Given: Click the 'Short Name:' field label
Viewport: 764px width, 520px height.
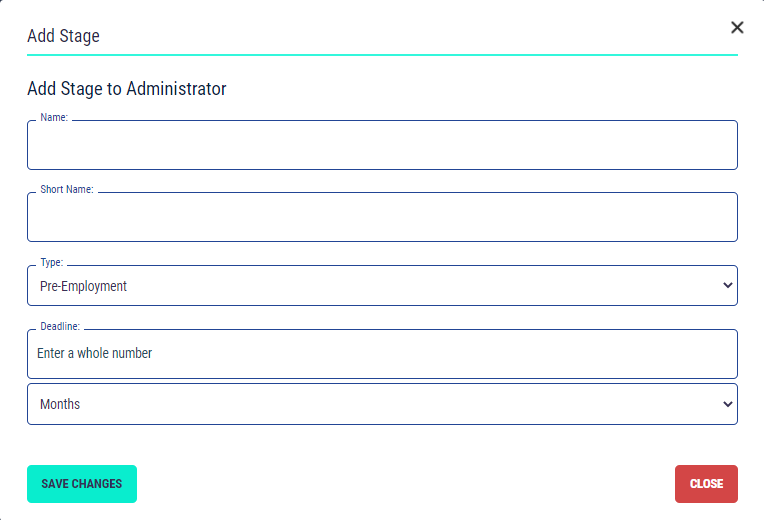Looking at the screenshot, I should [66, 189].
